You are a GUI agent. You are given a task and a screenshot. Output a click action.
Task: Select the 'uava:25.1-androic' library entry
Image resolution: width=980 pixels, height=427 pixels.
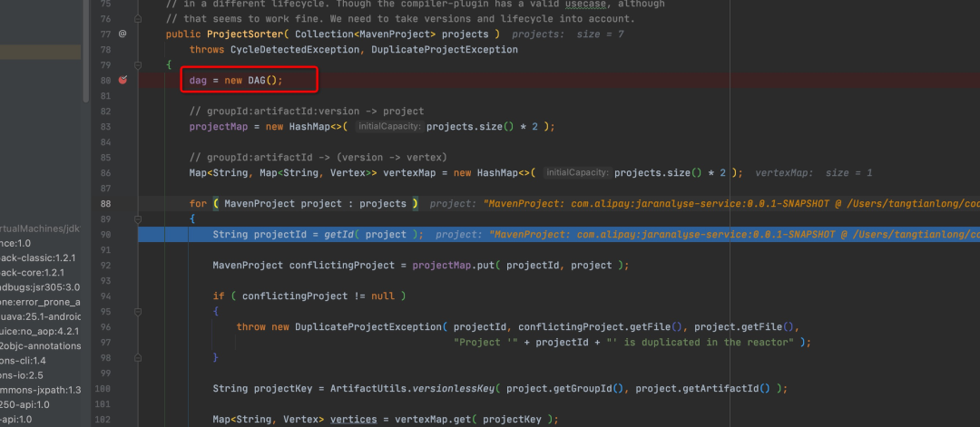41,316
